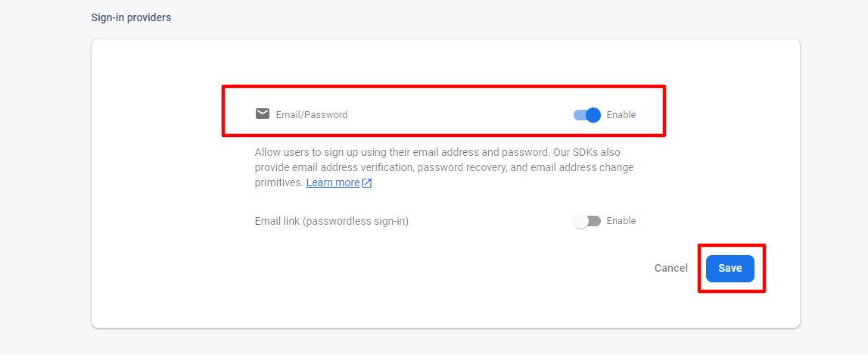Select the Email/Password provider label
Viewport: 868px width, 355px height.
(x=312, y=115)
